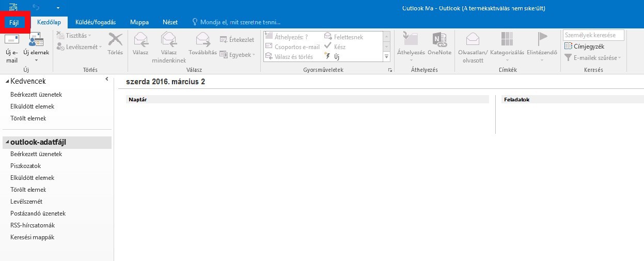The image size is (644, 261).
Task: Open the Új elemek dropdown
Action: [36, 48]
